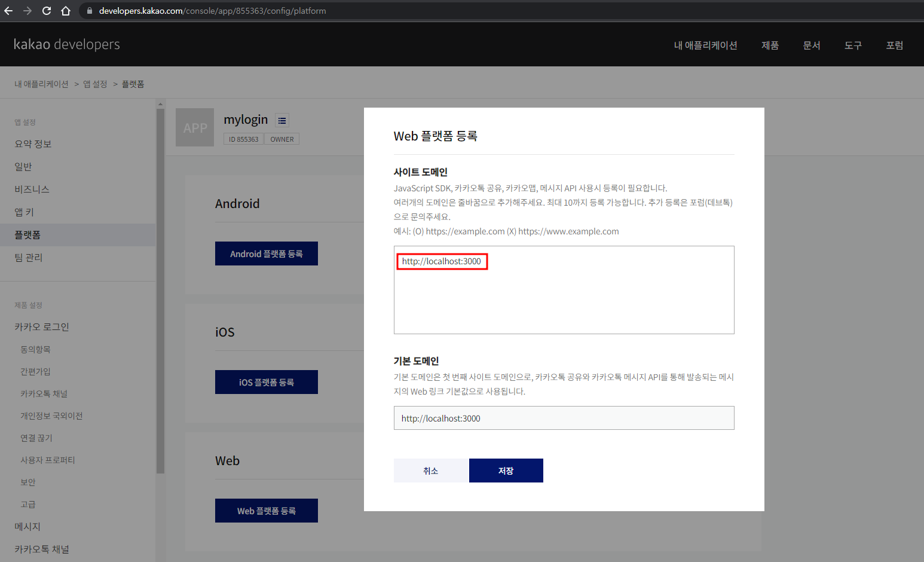Click the mylogin app list icon
The width and height of the screenshot is (924, 562).
(282, 121)
